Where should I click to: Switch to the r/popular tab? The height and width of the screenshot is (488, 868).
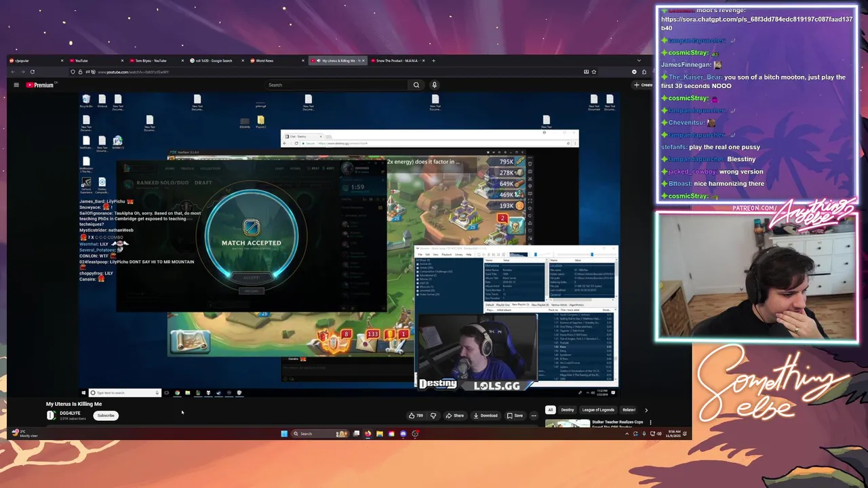[x=37, y=60]
